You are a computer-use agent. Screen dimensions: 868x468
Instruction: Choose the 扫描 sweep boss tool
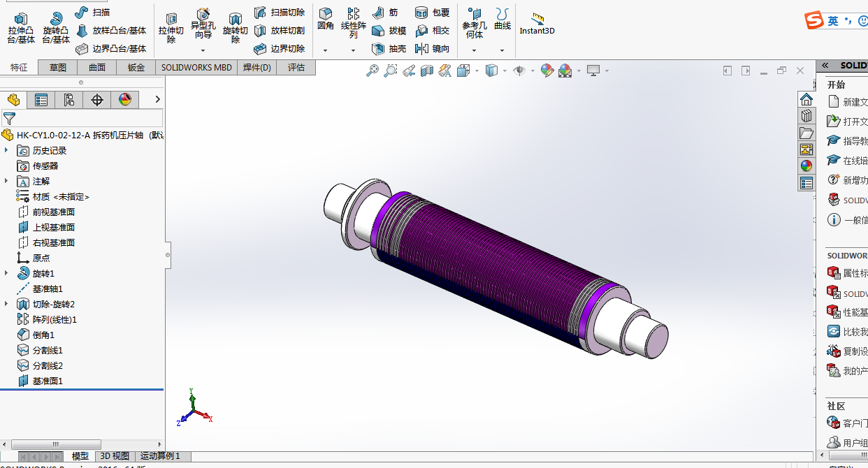[92, 12]
